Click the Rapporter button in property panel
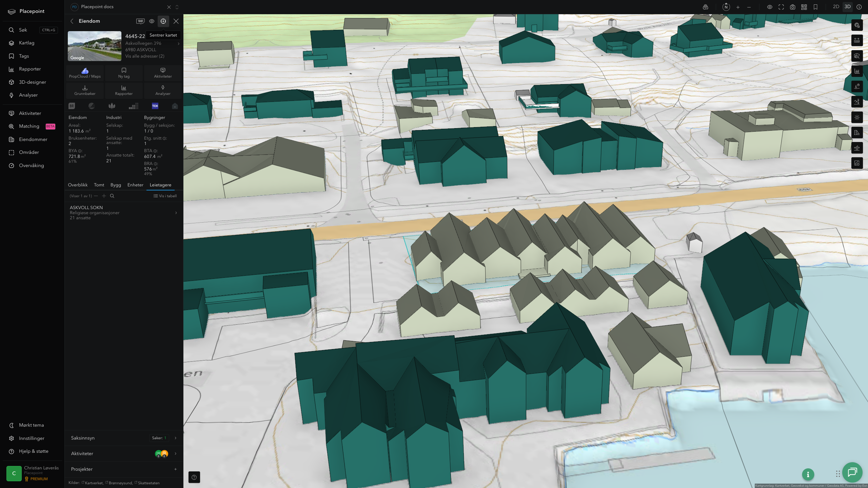Screen dimensions: 868x488 [x=124, y=90]
